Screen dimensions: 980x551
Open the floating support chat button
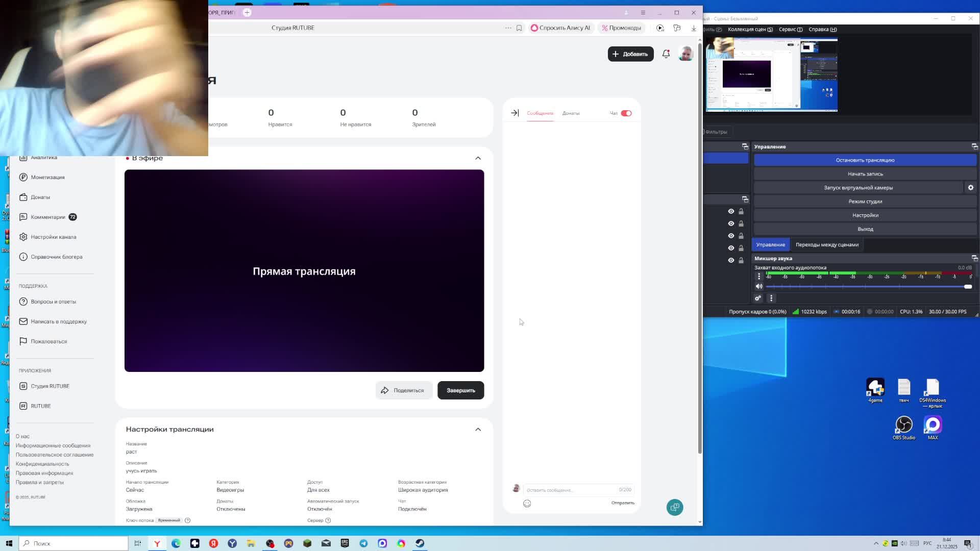pyautogui.click(x=674, y=507)
